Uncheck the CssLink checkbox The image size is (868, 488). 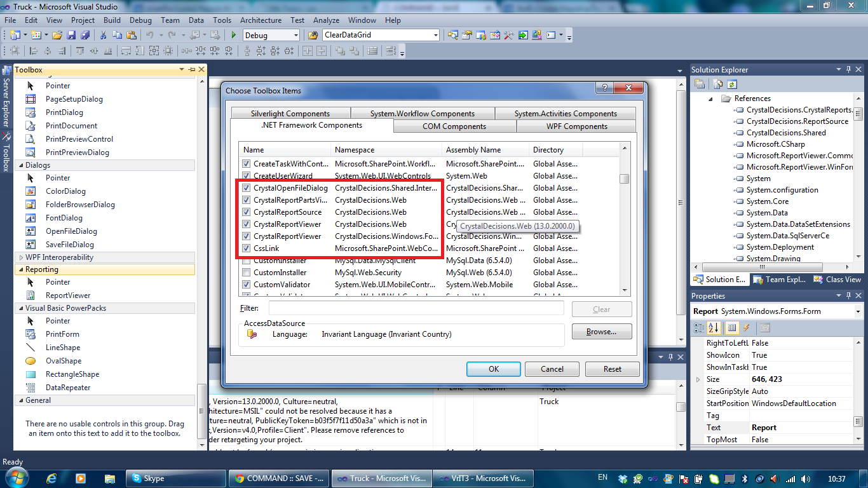pyautogui.click(x=247, y=248)
